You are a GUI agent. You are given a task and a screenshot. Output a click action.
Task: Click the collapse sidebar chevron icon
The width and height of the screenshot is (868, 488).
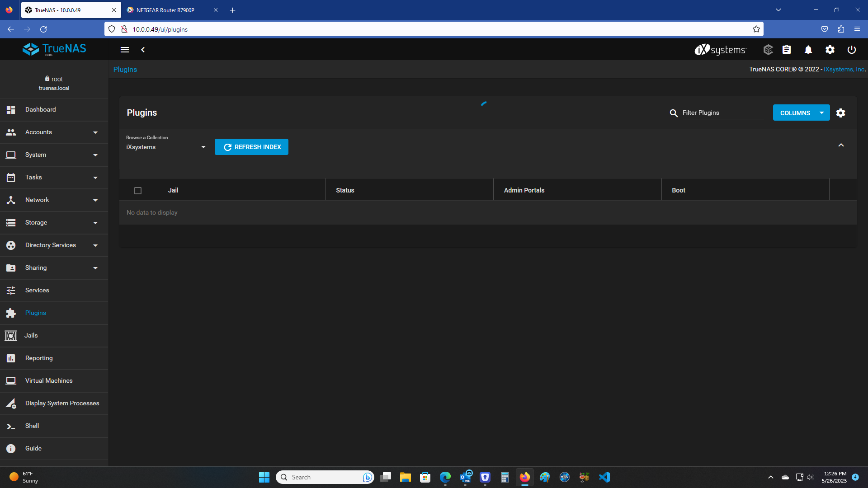click(143, 50)
